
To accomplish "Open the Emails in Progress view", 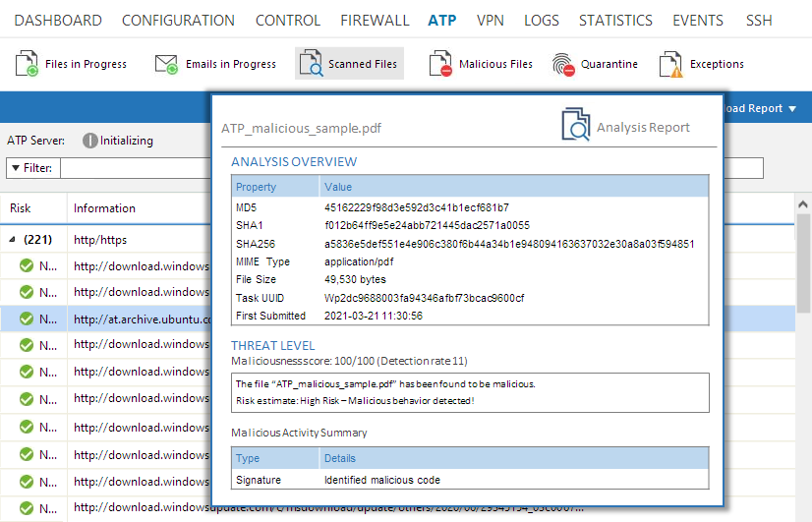I will pyautogui.click(x=167, y=64).
